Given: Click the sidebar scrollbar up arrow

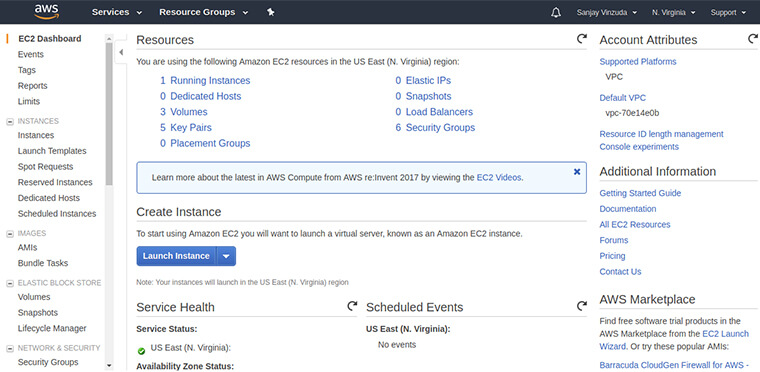Looking at the screenshot, I should pyautogui.click(x=109, y=39).
